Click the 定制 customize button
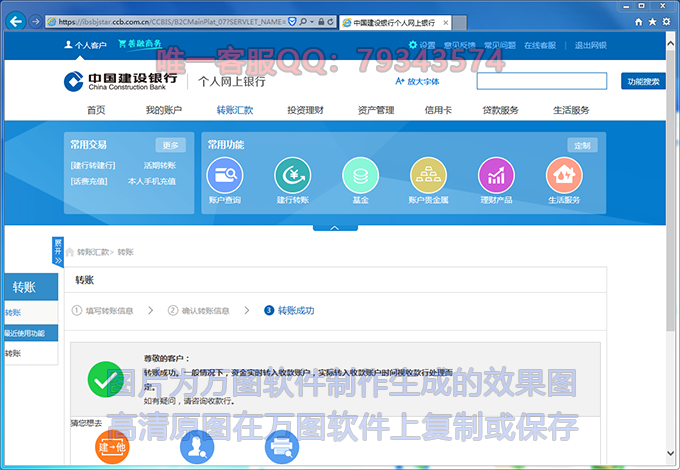Viewport: 680px width, 470px height. point(582,145)
